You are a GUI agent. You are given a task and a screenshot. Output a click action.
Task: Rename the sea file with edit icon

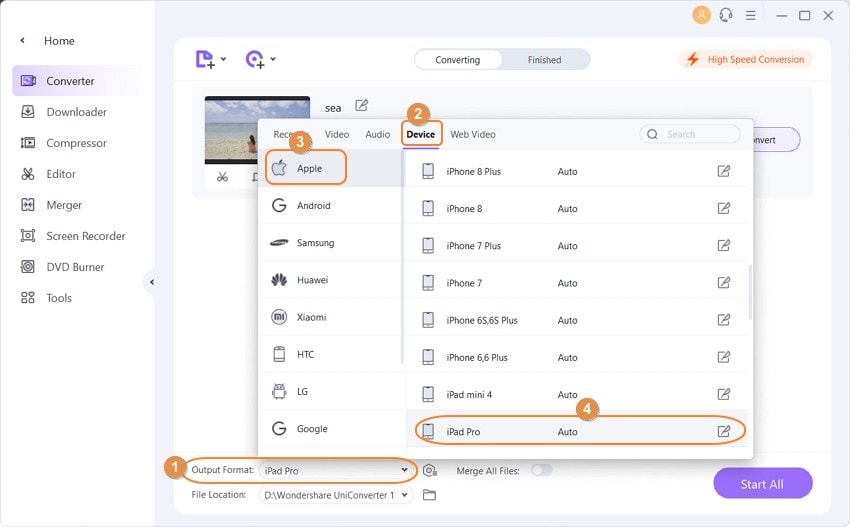coord(362,105)
